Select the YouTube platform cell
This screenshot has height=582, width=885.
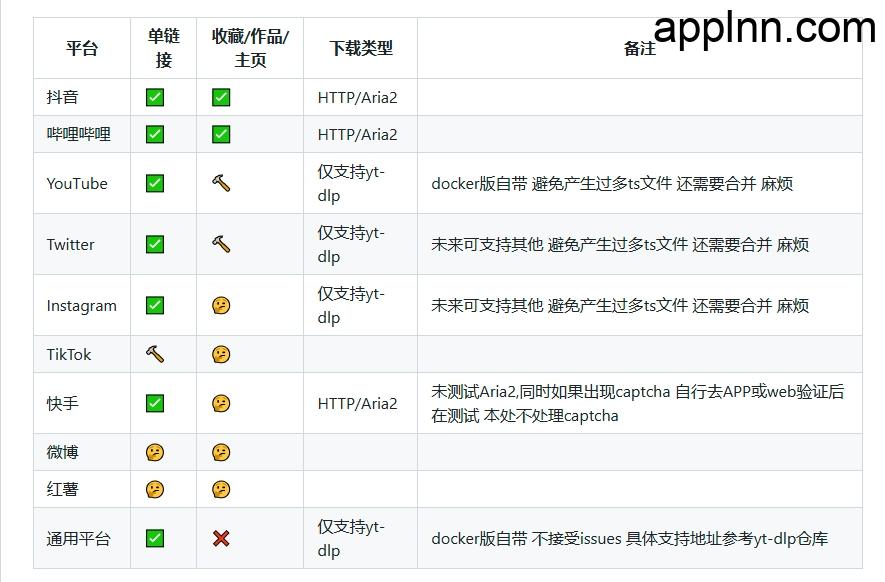click(82, 183)
